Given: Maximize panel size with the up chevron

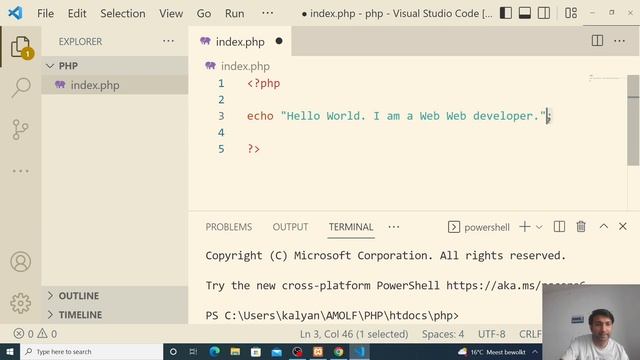Looking at the screenshot, I should pyautogui.click(x=604, y=227).
